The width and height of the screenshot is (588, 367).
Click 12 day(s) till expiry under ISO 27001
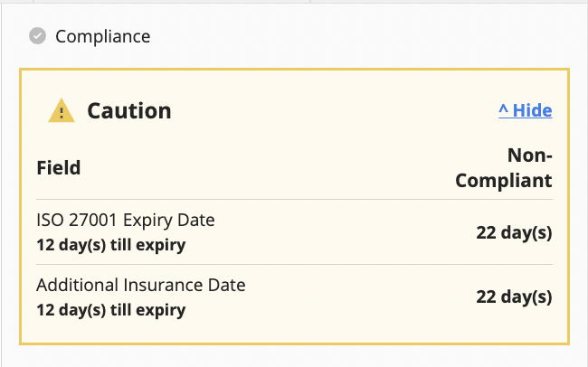coord(111,245)
